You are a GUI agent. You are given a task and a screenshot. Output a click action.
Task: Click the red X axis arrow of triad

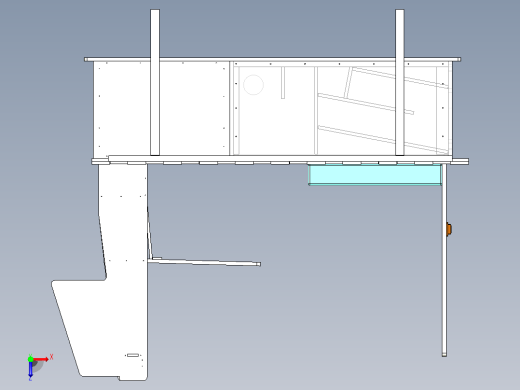point(41,359)
